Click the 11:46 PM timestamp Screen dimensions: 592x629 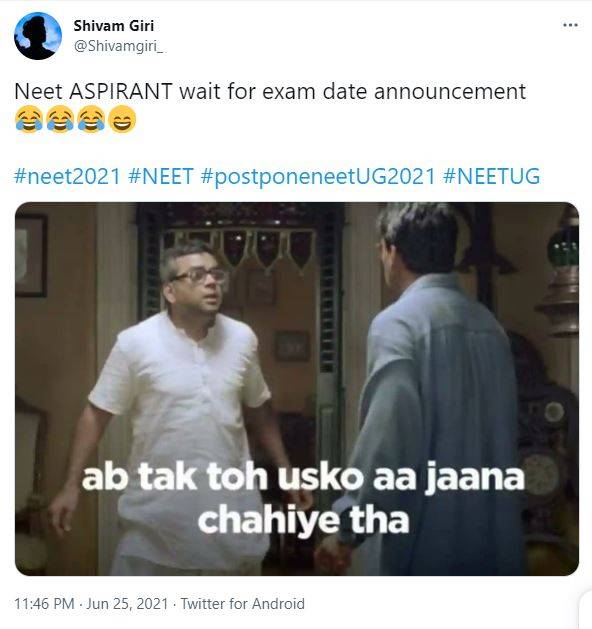45,604
